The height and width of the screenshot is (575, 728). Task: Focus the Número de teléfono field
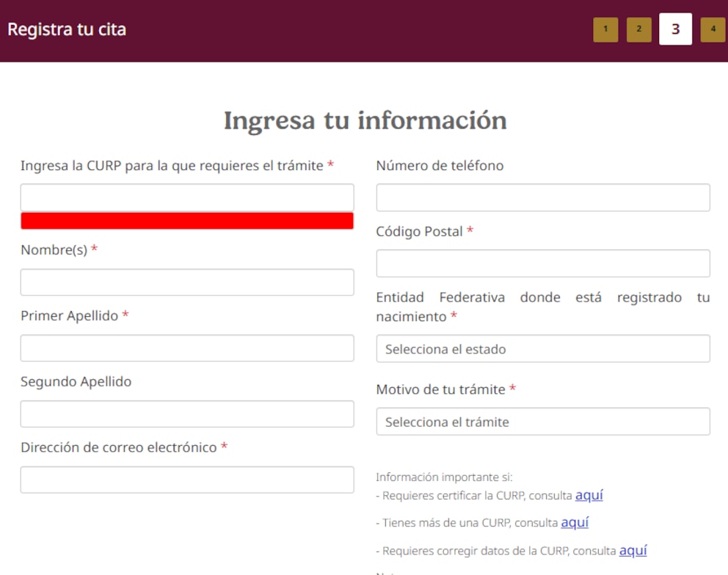tap(543, 197)
